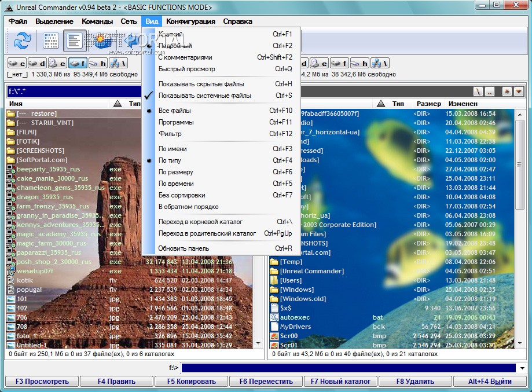The width and height of the screenshot is (532, 392).
Task: Choose Переход в родительский каталог
Action: [x=221, y=233]
